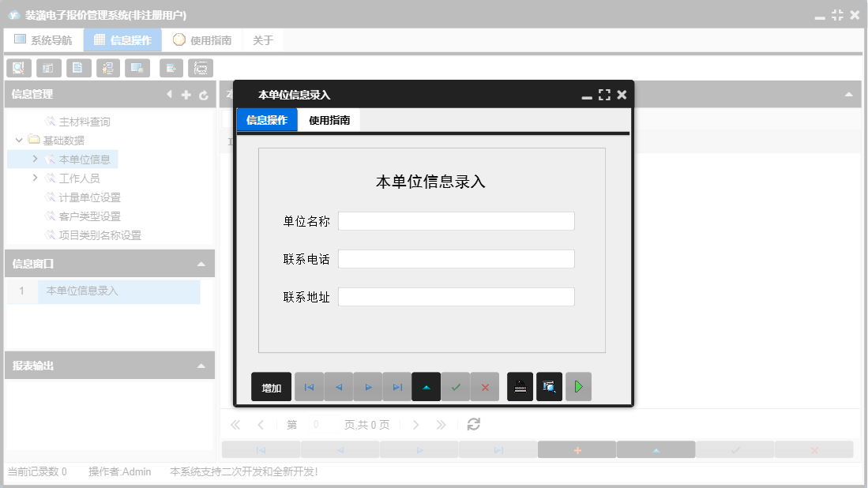This screenshot has height=488, width=868.
Task: Navigate to the first record in the dialog
Action: (x=309, y=386)
